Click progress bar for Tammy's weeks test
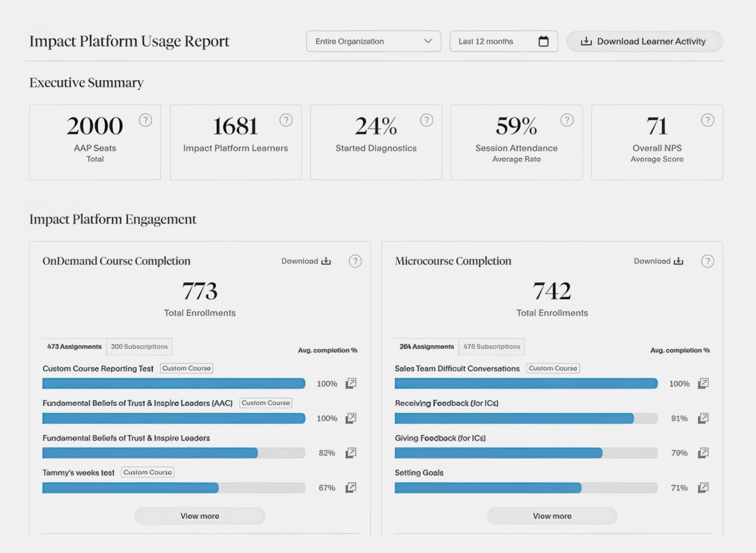Viewport: 756px width, 553px height. (x=174, y=488)
